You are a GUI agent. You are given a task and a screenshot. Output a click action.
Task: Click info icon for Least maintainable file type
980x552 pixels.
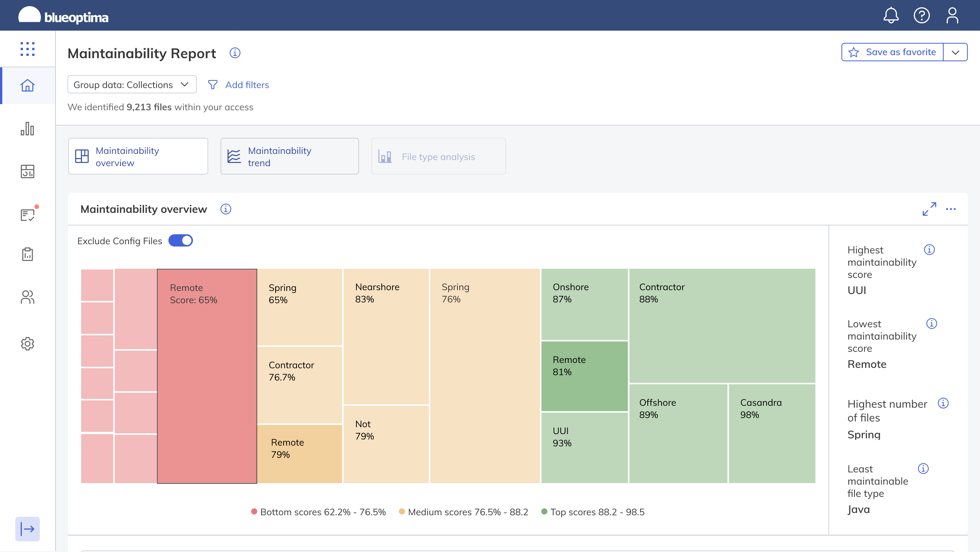[x=923, y=469]
